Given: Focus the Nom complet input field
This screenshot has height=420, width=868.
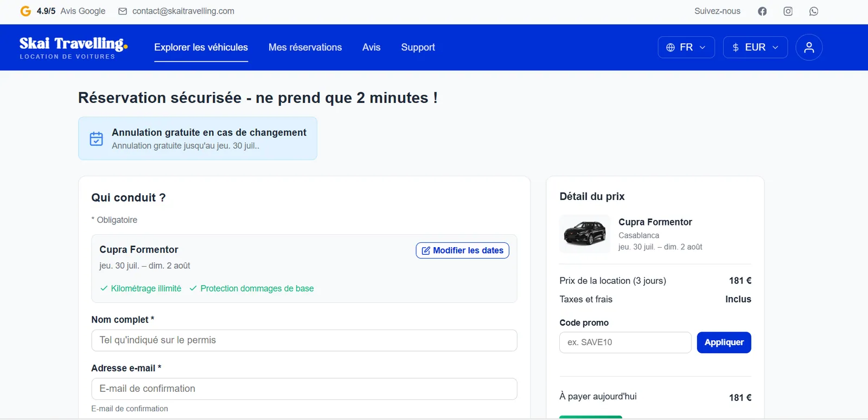Looking at the screenshot, I should pyautogui.click(x=304, y=340).
